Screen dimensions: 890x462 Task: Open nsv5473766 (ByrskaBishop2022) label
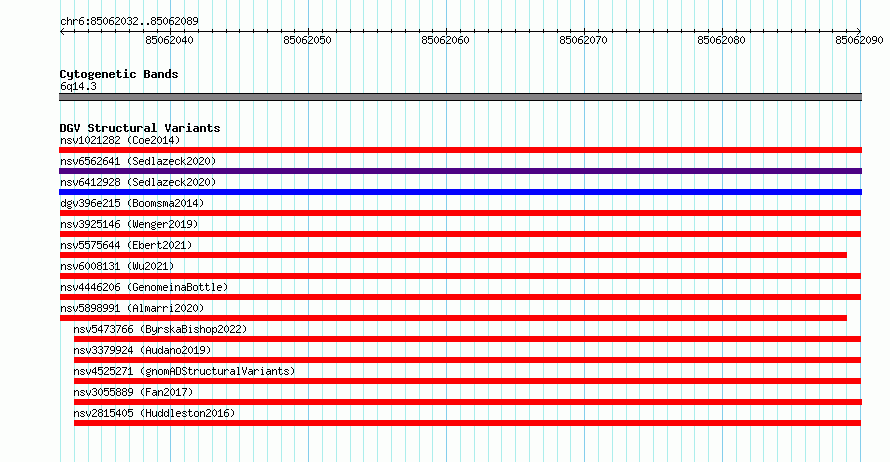[160, 329]
